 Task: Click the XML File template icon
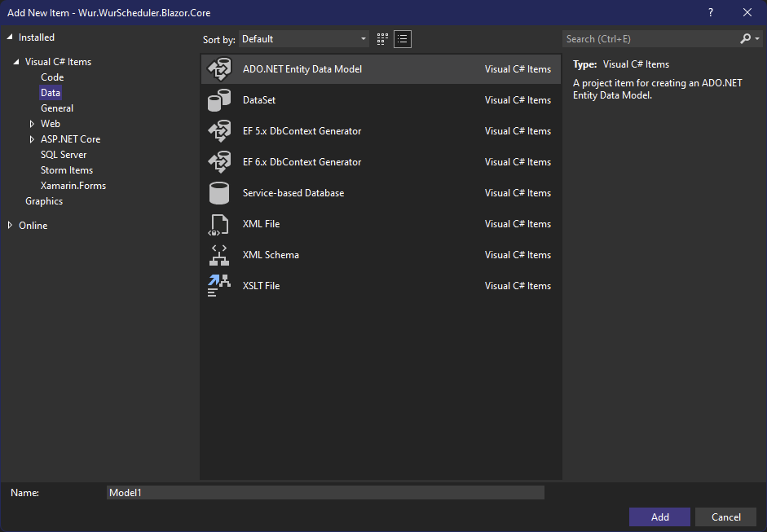coord(218,224)
